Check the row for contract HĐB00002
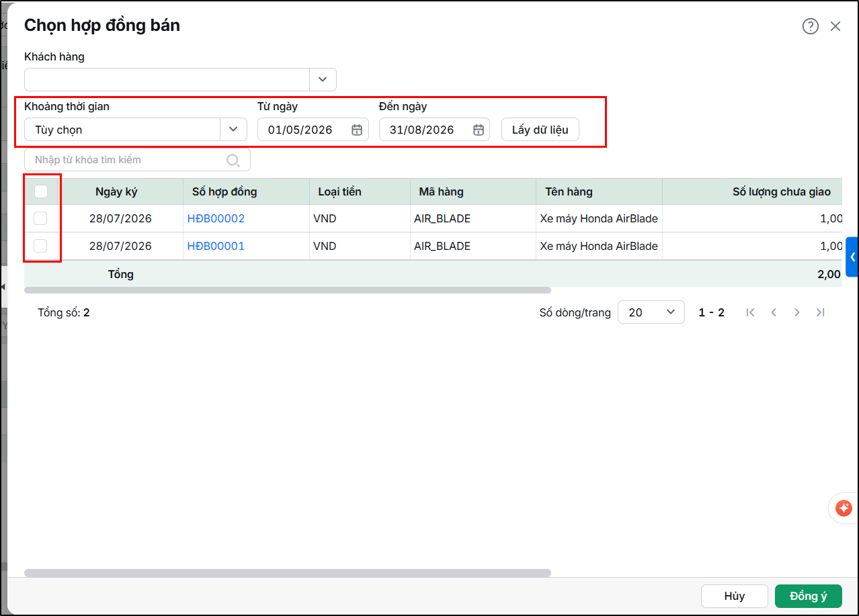 [40, 218]
